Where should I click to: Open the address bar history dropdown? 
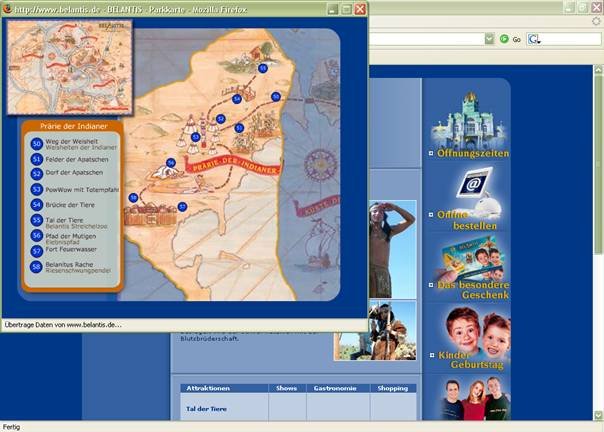(490, 39)
